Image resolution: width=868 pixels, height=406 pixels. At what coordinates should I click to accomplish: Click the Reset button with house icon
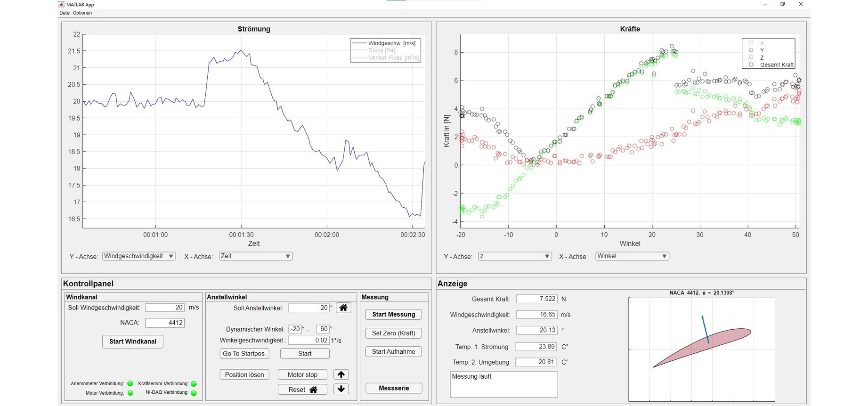(x=303, y=390)
